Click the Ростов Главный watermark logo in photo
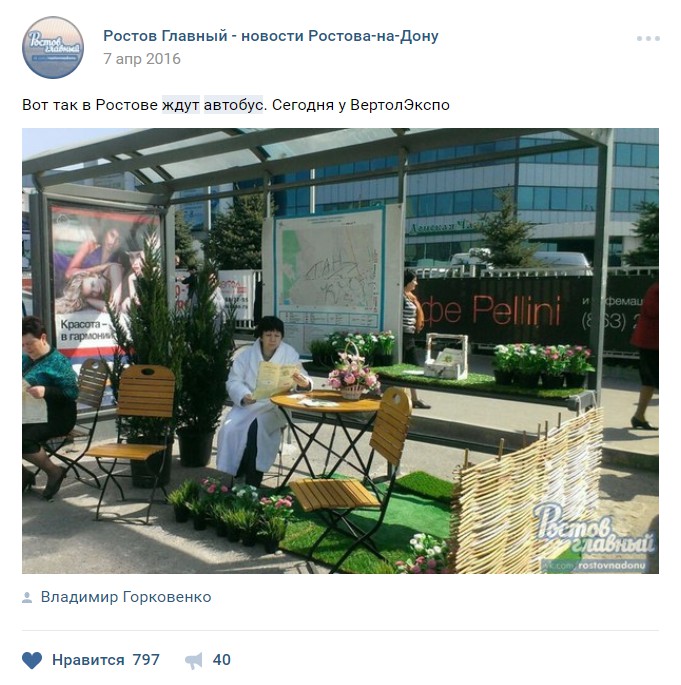Image resolution: width=681 pixels, height=685 pixels. click(x=595, y=530)
